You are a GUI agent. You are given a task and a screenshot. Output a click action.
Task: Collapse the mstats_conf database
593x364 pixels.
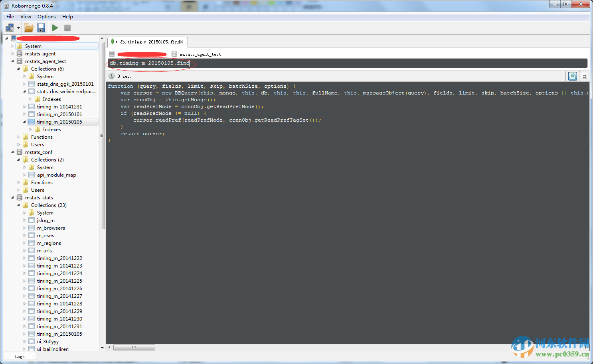click(x=12, y=152)
